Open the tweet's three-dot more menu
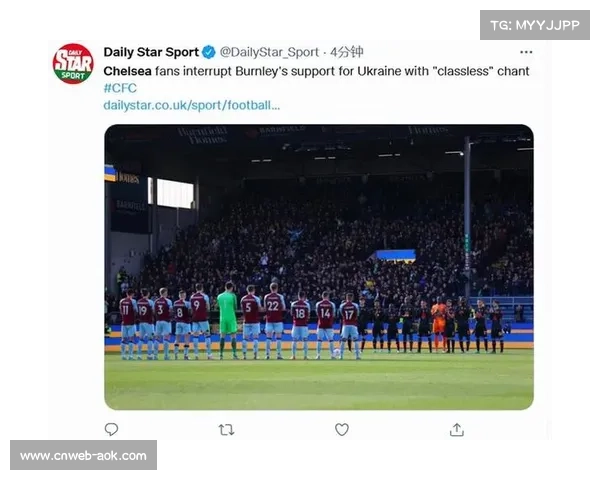The image size is (600, 480). (526, 52)
